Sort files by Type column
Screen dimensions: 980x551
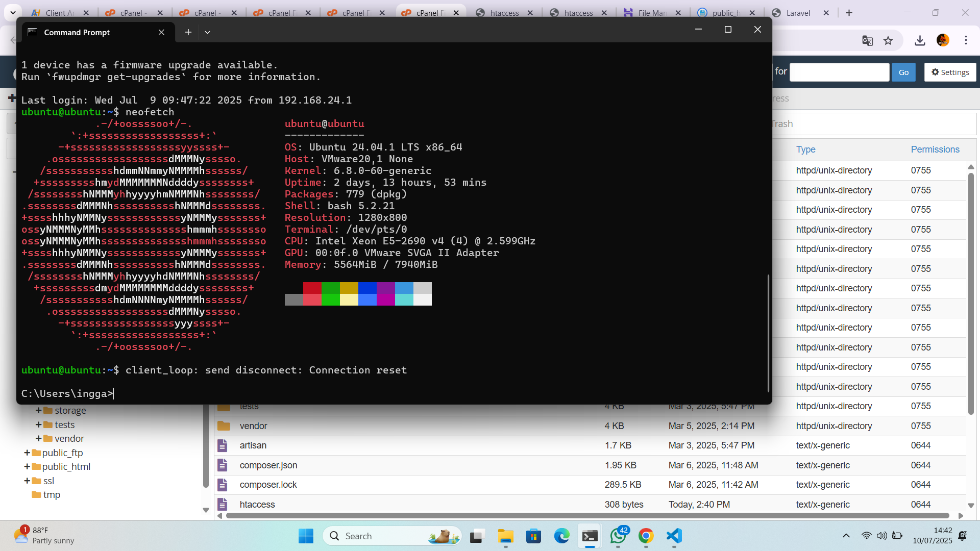pos(805,149)
